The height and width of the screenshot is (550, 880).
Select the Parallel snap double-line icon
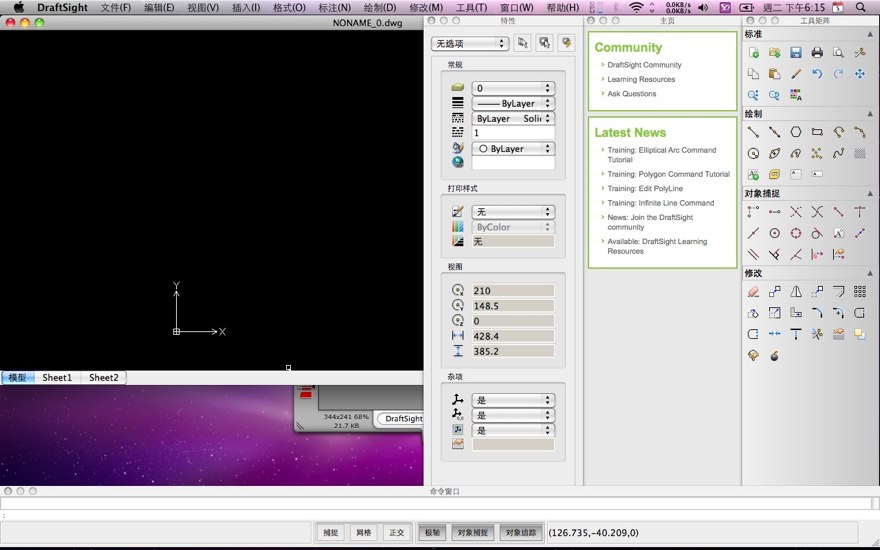click(x=754, y=254)
